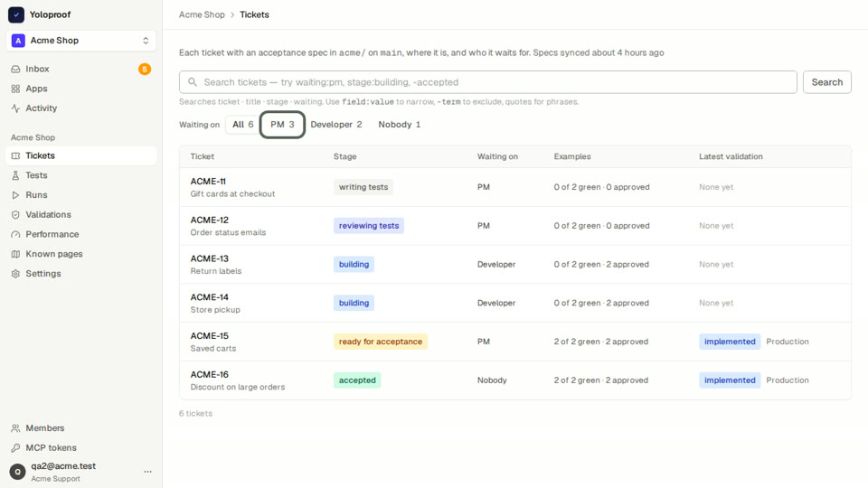Image resolution: width=868 pixels, height=488 pixels.
Task: Click 'Discount on large orders' ticket title
Action: pos(238,388)
